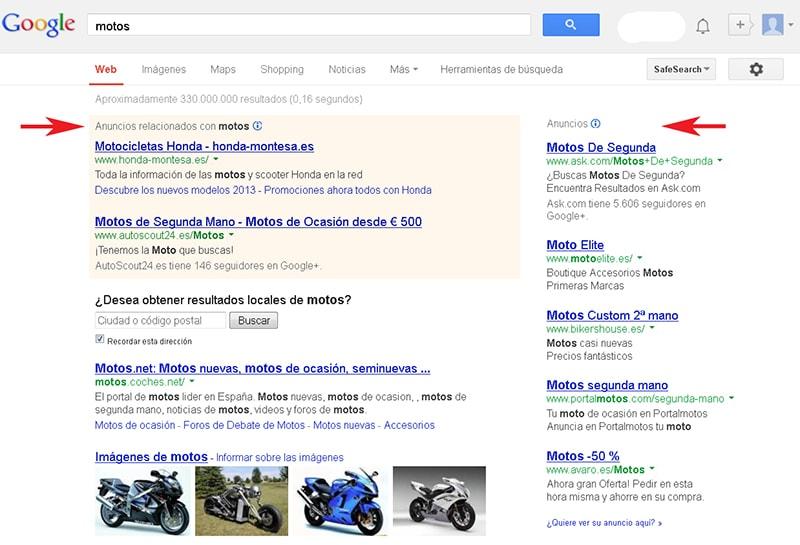Image resolution: width=800 pixels, height=545 pixels.
Task: Expand arrow next to www.honda-montesa.es/
Action: (216, 159)
